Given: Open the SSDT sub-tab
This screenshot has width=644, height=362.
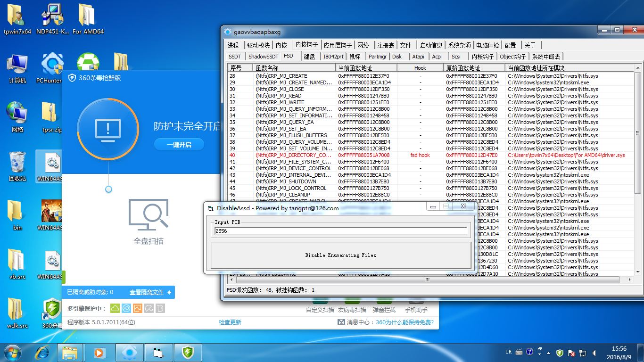Looking at the screenshot, I should click(x=235, y=57).
